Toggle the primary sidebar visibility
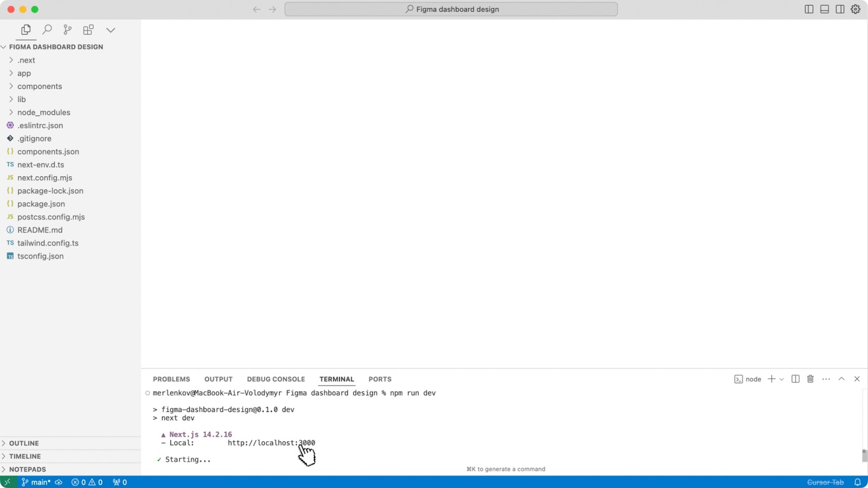868x488 pixels. click(809, 9)
